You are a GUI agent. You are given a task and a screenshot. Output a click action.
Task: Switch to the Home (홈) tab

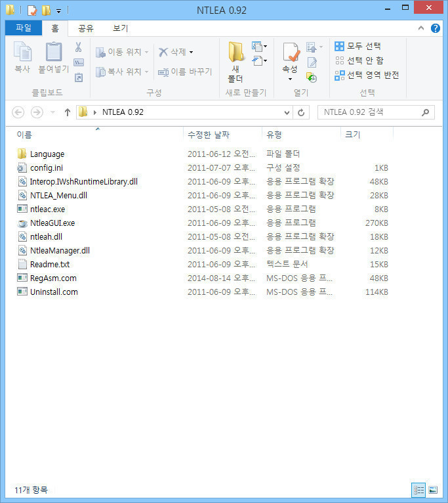(55, 28)
